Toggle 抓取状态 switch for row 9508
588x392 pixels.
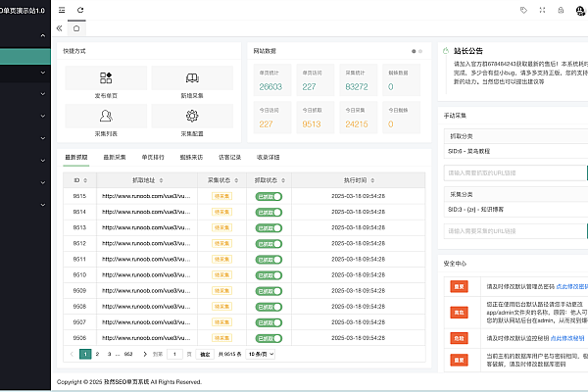click(x=269, y=307)
